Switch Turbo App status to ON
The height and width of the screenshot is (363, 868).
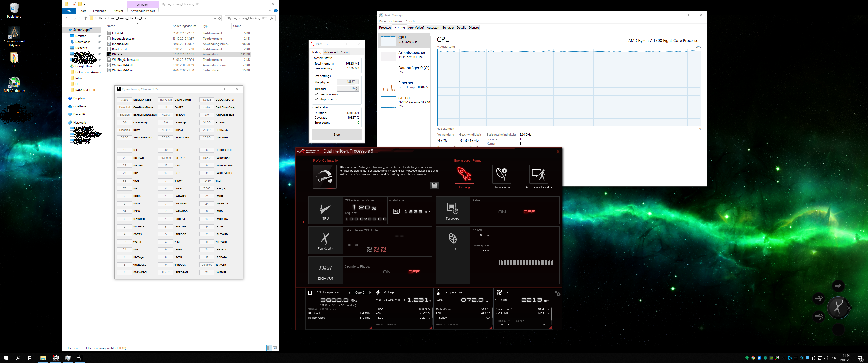[502, 212]
